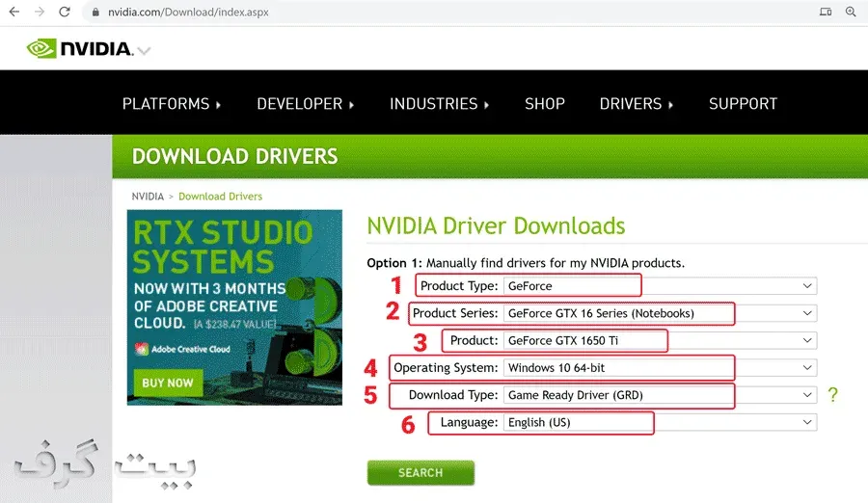Click the cast/media device icon in address bar
868x503 pixels.
pyautogui.click(x=826, y=12)
